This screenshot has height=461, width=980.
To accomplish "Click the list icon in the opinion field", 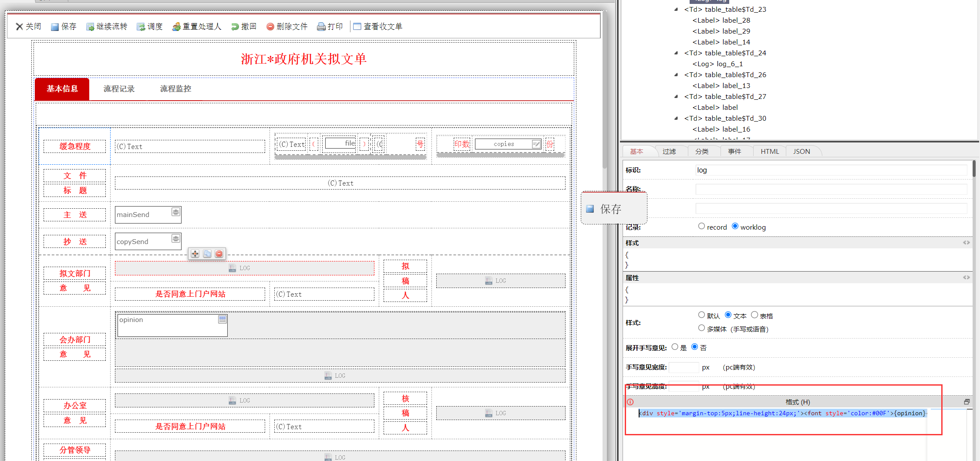I will [x=222, y=319].
